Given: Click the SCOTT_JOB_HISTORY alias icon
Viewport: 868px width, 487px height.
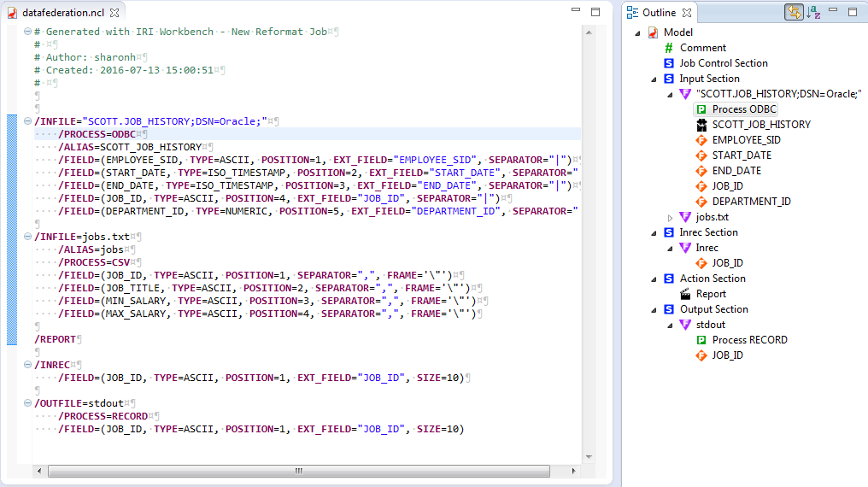Looking at the screenshot, I should point(701,125).
